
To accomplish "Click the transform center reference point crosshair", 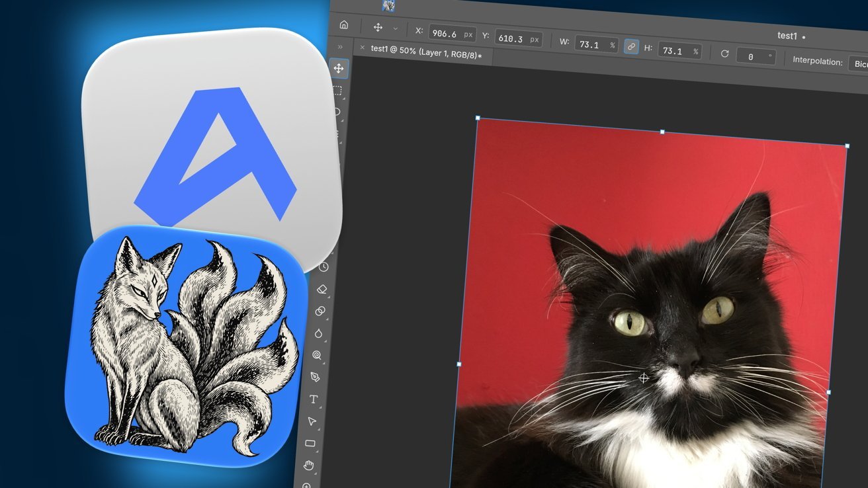I will tap(643, 378).
